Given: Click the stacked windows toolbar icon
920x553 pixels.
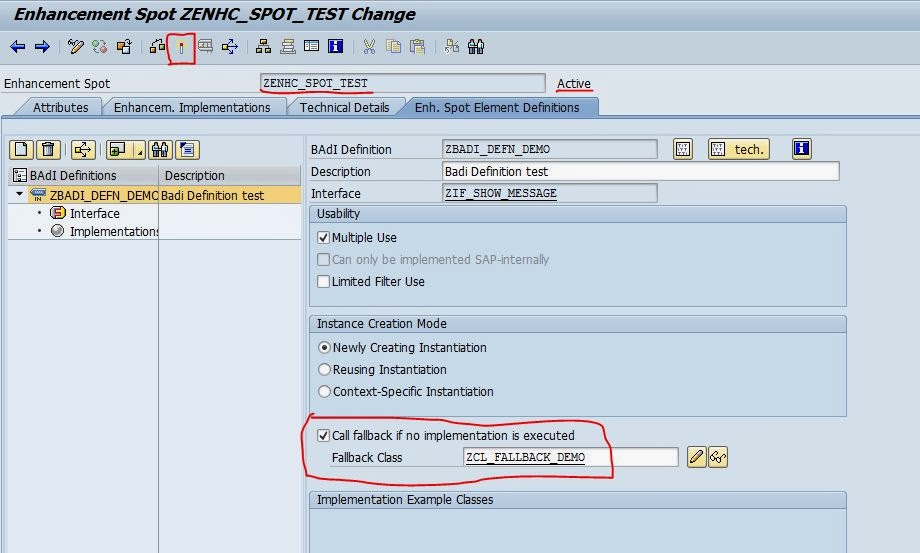Looking at the screenshot, I should point(288,47).
